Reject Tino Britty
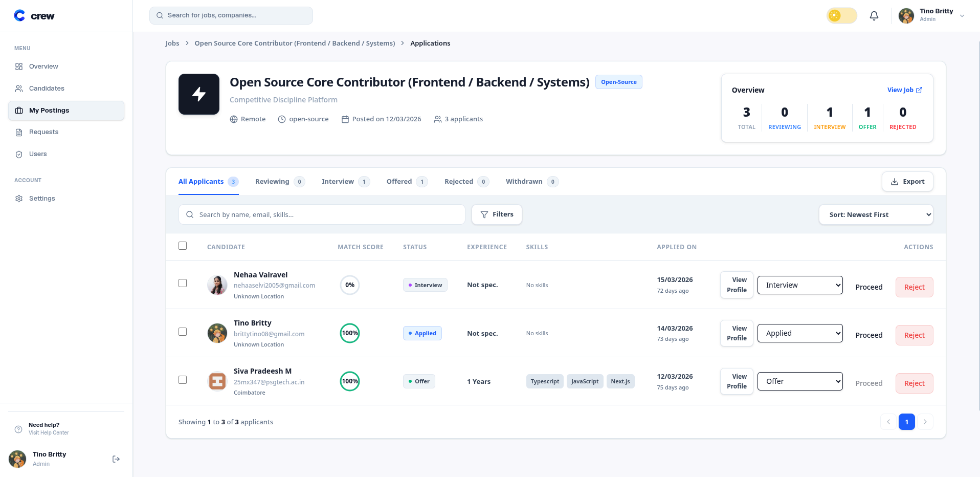980x477 pixels. (x=915, y=335)
